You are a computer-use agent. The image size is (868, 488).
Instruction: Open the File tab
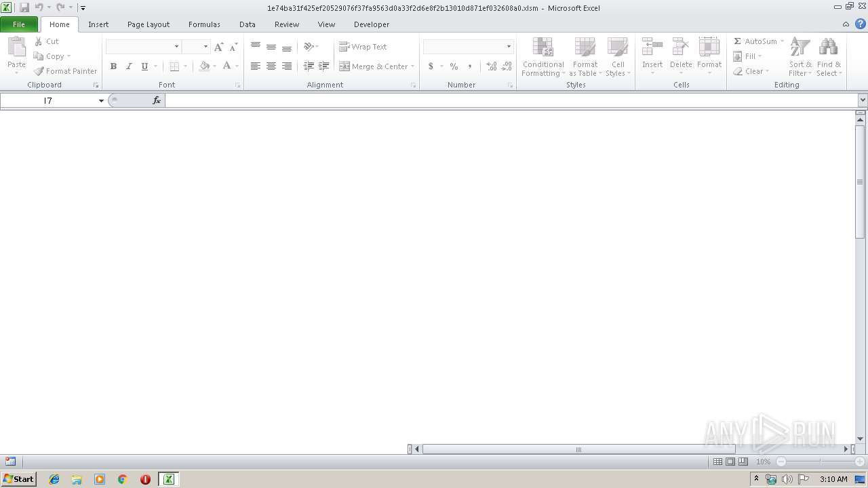coord(19,24)
